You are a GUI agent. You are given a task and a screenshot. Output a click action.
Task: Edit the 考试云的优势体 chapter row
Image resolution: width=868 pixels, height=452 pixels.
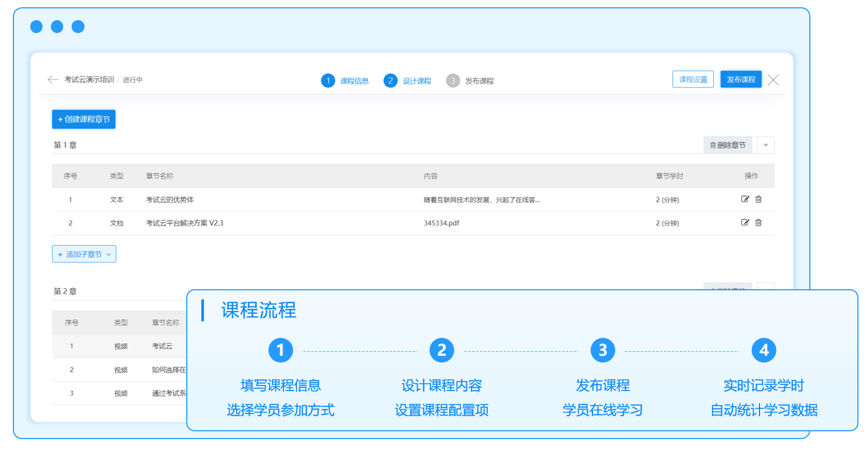pos(744,199)
